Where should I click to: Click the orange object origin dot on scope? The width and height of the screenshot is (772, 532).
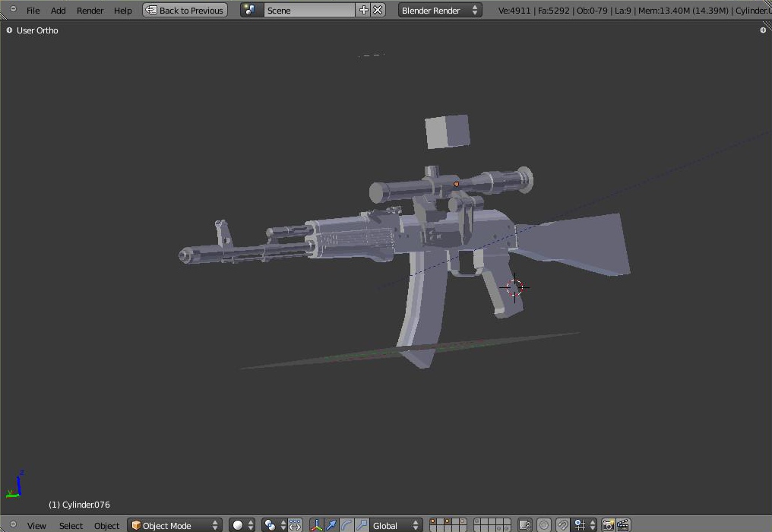[x=457, y=184]
